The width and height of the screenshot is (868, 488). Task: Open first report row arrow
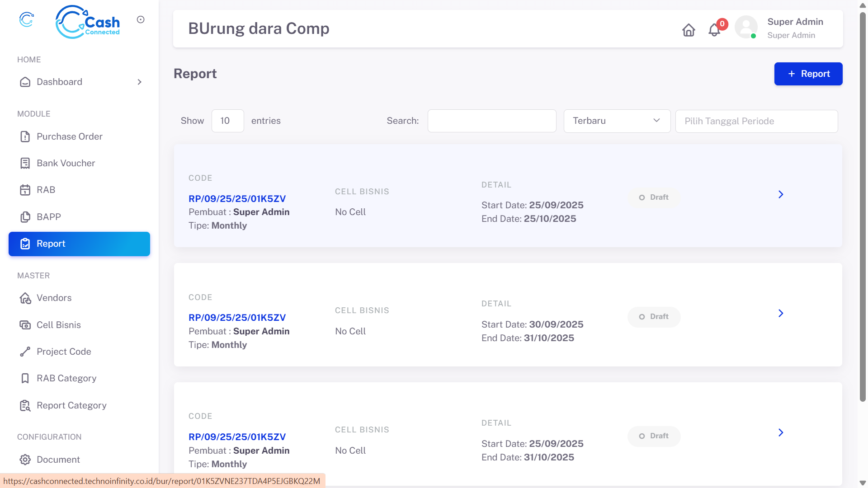[x=781, y=195]
